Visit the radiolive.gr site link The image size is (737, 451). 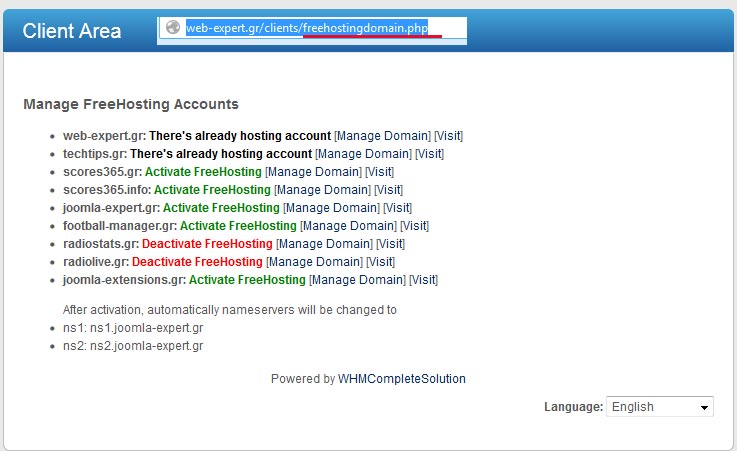click(x=381, y=262)
